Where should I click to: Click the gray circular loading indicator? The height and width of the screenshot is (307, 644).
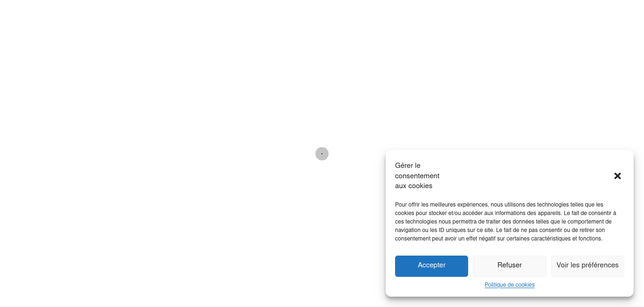tap(322, 154)
